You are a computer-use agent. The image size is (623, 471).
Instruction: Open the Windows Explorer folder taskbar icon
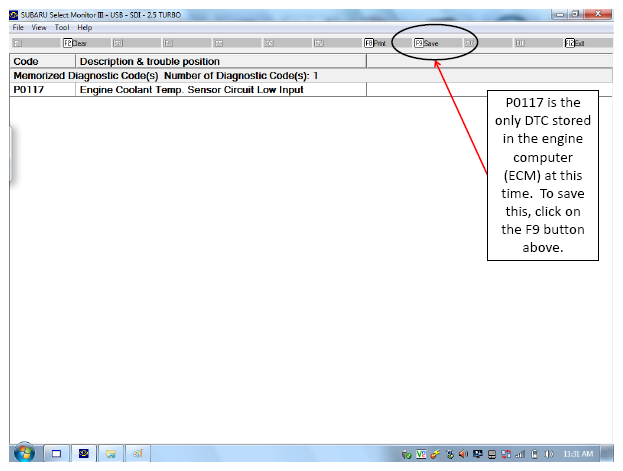click(110, 454)
